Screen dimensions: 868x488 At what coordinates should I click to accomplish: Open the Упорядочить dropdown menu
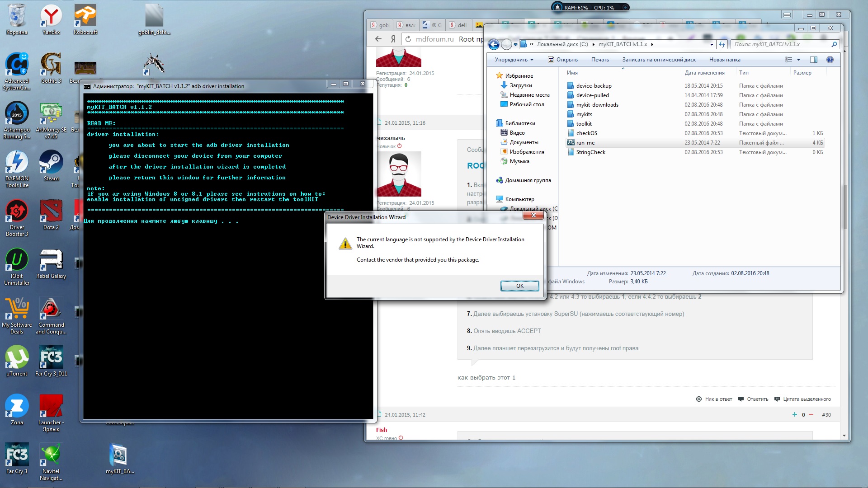514,60
